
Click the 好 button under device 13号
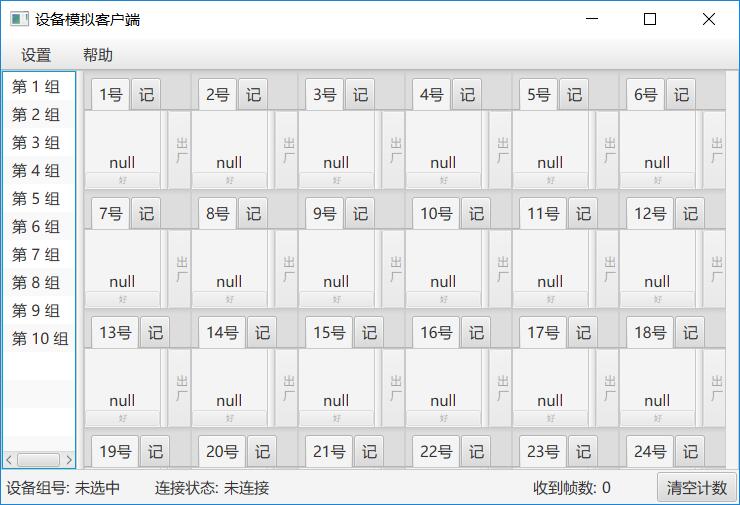click(x=123, y=419)
